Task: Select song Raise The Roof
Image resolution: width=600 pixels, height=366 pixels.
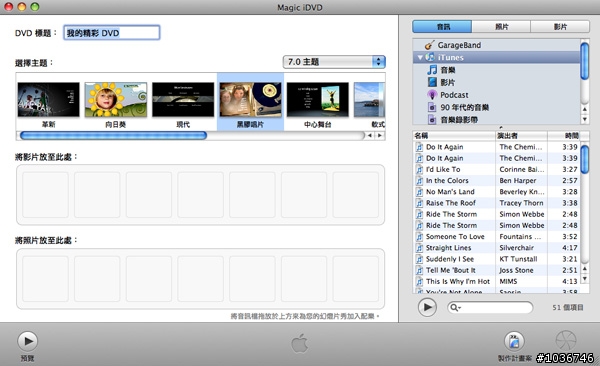Action: click(x=451, y=203)
